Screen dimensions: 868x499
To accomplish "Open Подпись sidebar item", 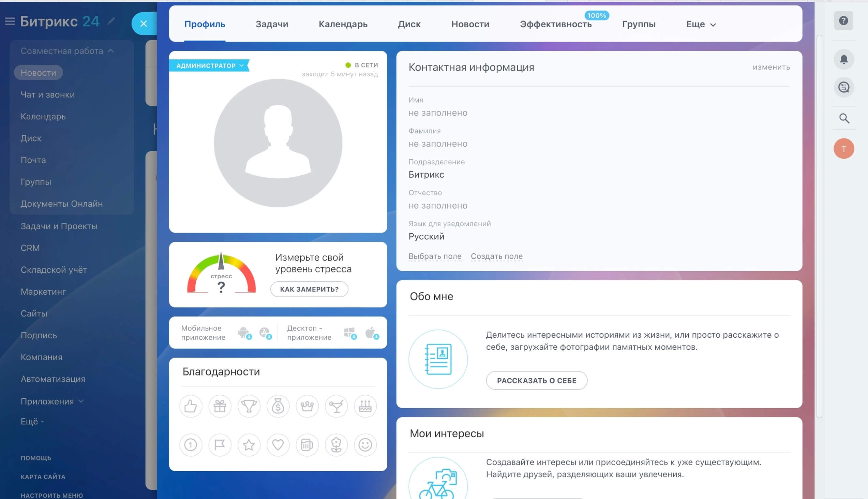I will 39,335.
